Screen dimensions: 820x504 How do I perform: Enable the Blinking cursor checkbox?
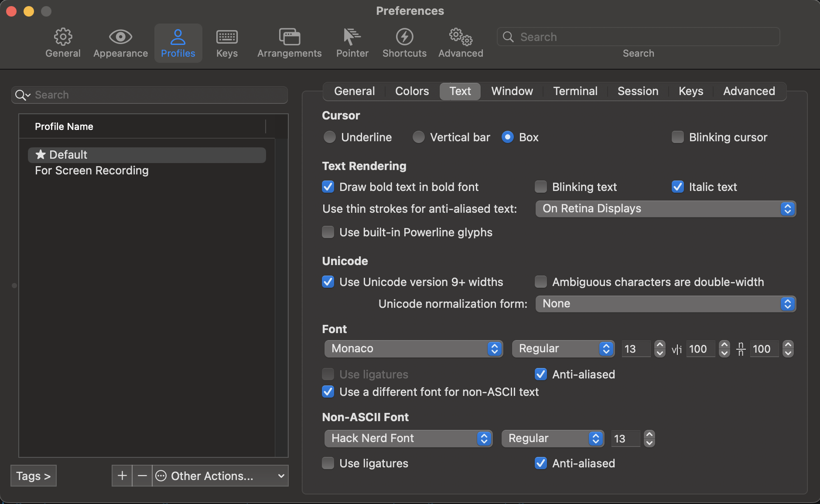coord(678,137)
